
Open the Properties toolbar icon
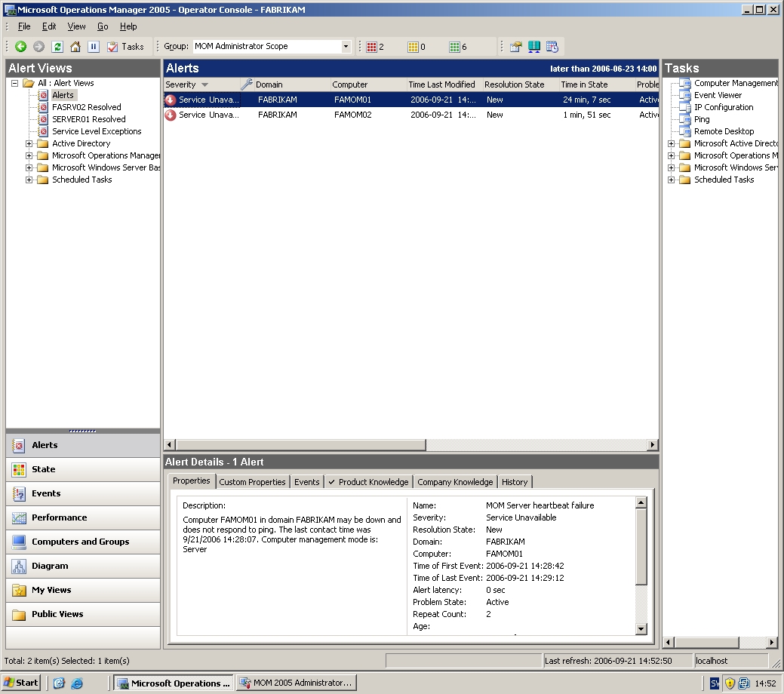tap(515, 47)
